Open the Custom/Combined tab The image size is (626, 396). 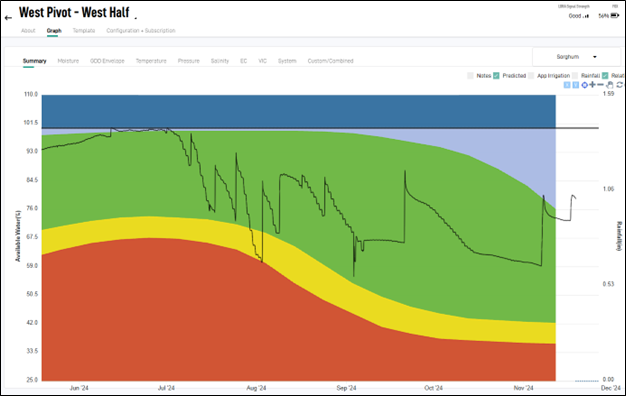[330, 61]
